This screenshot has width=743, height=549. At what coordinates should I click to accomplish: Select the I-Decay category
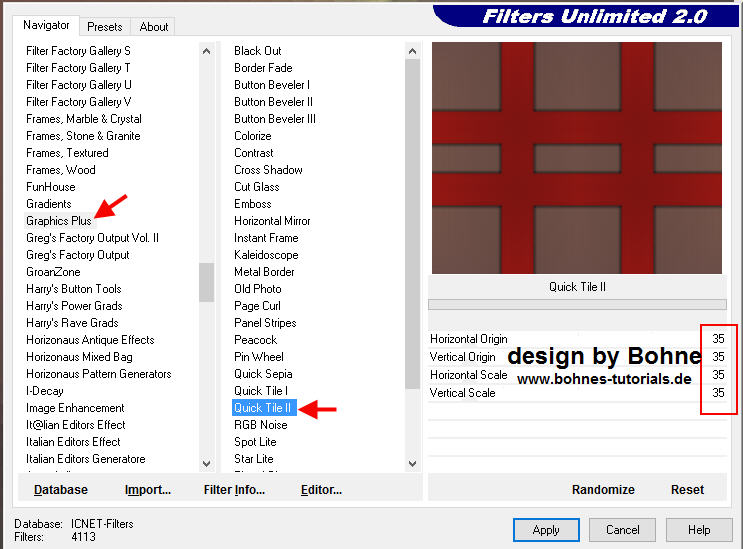45,391
